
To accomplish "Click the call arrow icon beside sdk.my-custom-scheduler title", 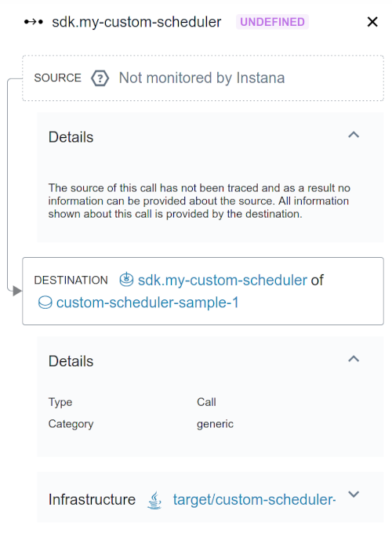I will [x=34, y=22].
